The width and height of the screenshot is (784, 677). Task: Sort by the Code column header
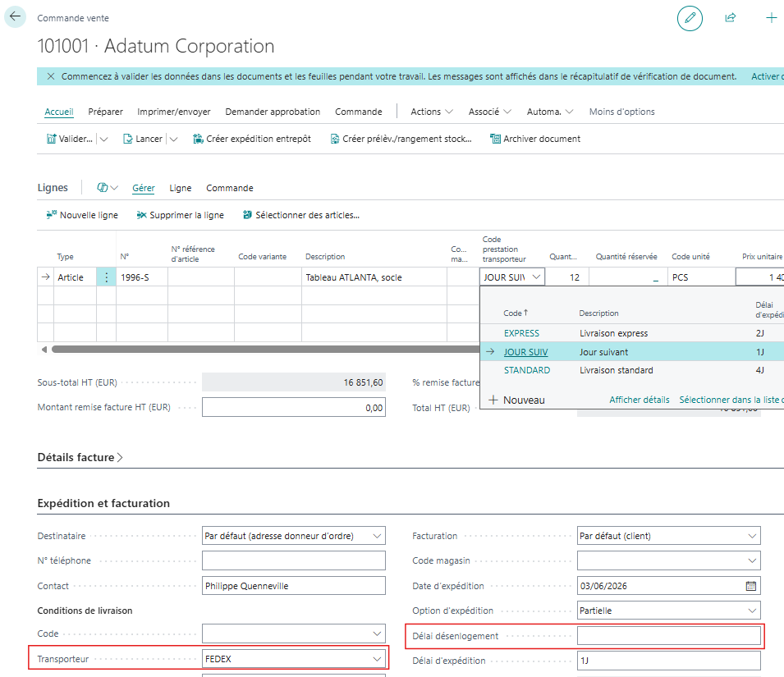[516, 313]
